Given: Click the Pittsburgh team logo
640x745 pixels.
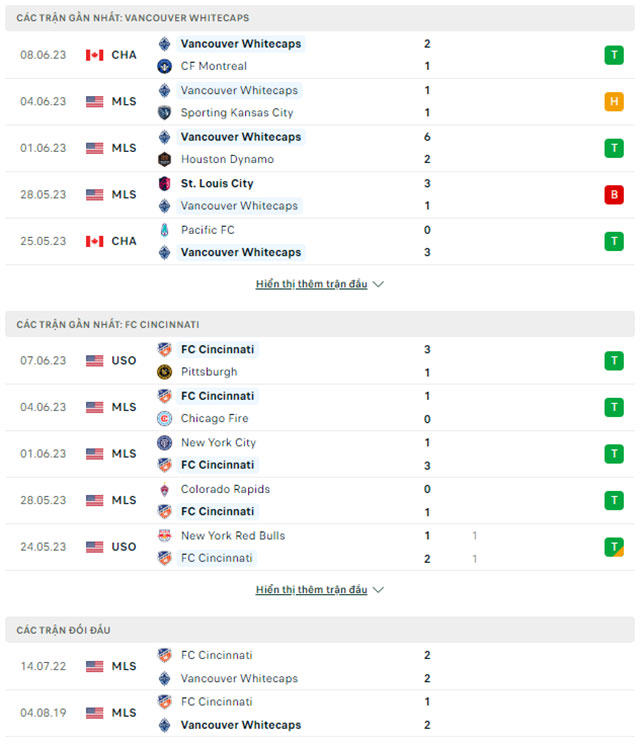Looking at the screenshot, I should coord(165,372).
